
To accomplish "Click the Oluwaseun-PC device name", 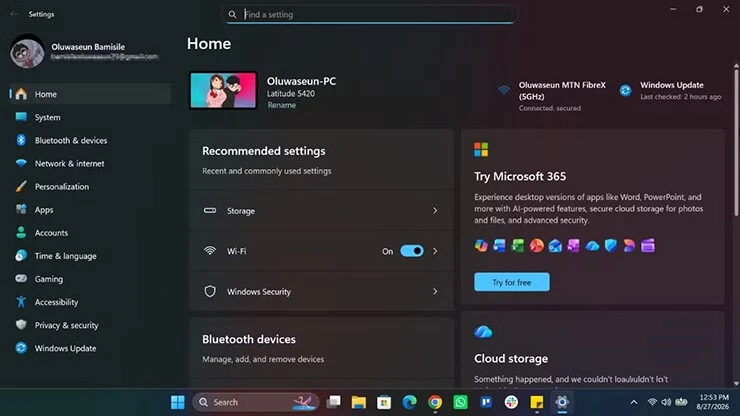I will pyautogui.click(x=302, y=81).
